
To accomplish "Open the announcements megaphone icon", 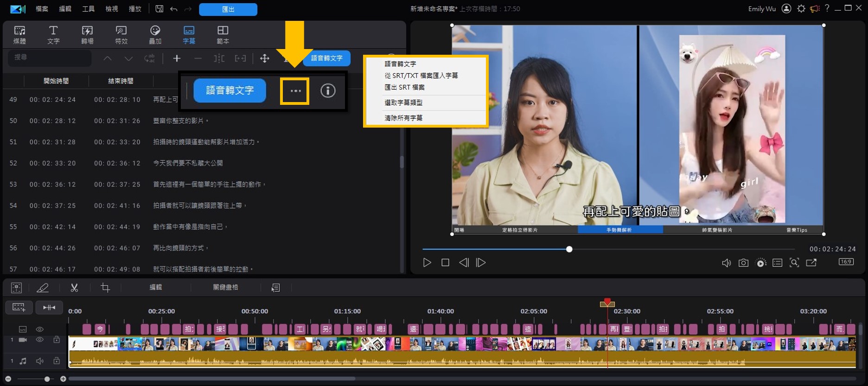I will tap(815, 8).
